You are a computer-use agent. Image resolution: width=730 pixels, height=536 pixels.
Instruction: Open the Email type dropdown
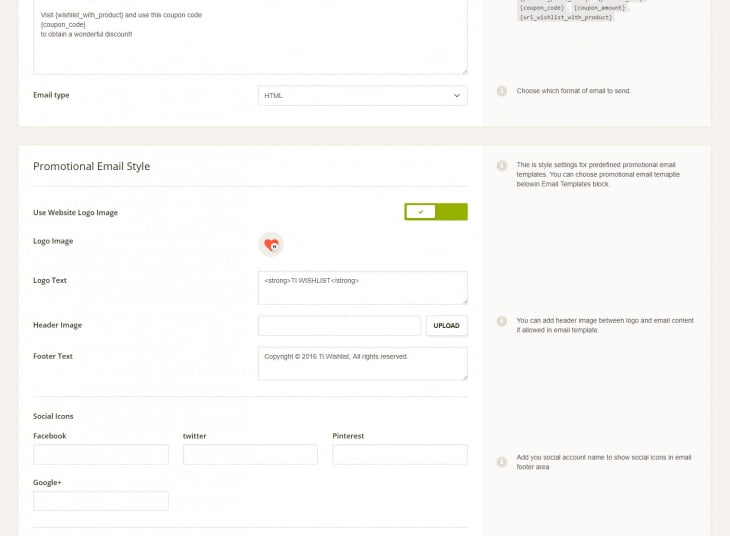coord(363,95)
